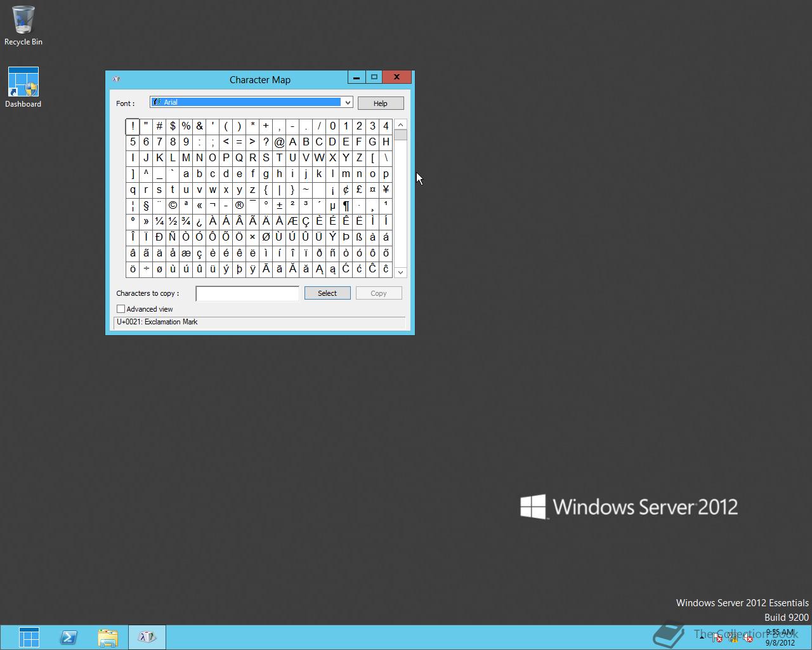
Task: Pick the backslash \ character cell
Action: coord(386,158)
